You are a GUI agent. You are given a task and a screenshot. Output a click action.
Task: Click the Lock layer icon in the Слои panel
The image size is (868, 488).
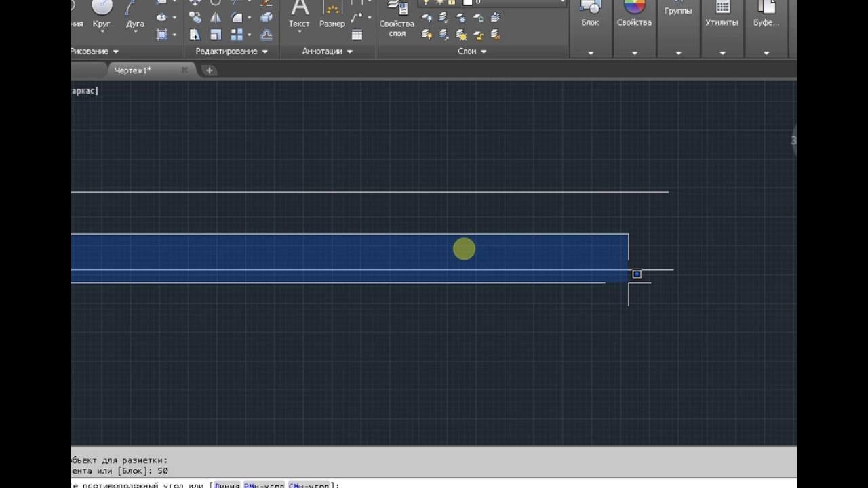coord(479,18)
